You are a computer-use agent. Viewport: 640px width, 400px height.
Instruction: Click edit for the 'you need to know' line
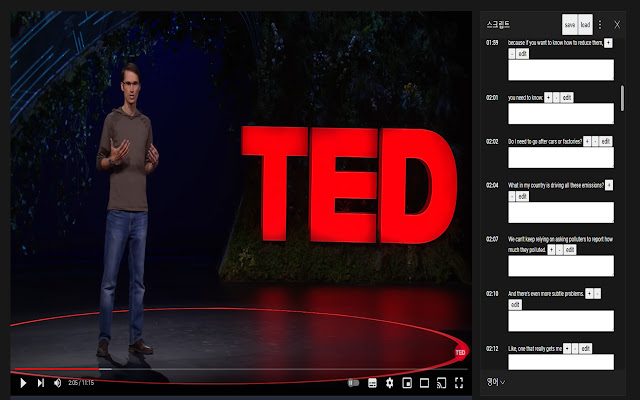click(567, 98)
